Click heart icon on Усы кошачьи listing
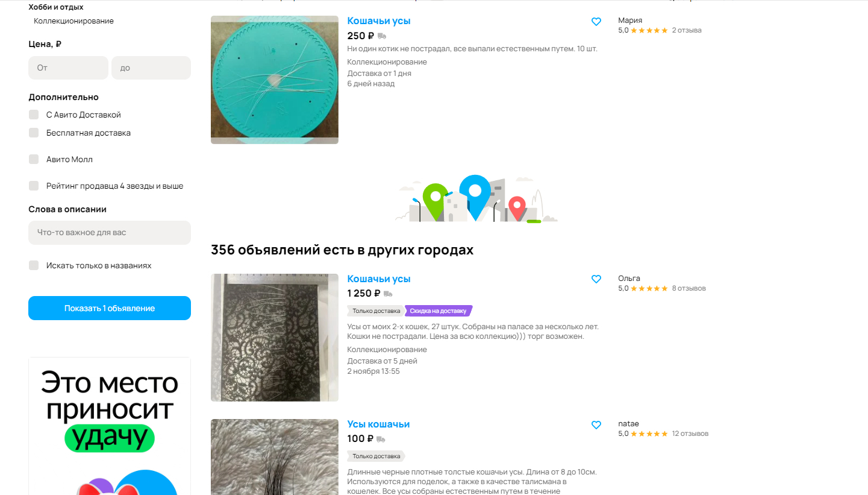 click(x=596, y=425)
